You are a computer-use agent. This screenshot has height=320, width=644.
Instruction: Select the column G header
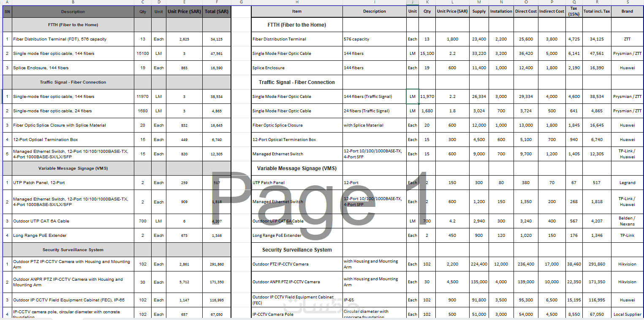(241, 2)
